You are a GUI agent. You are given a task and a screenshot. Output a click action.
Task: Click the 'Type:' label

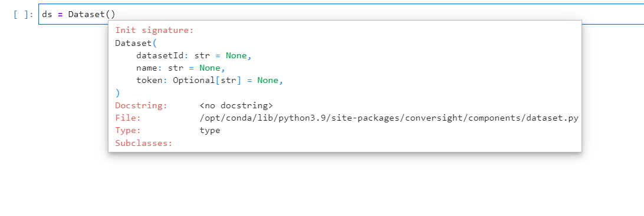tap(128, 130)
